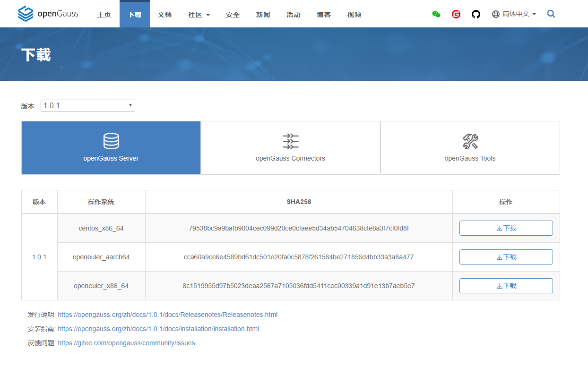Open the 简体中文 language dropdown
The width and height of the screenshot is (588, 367).
coord(514,14)
